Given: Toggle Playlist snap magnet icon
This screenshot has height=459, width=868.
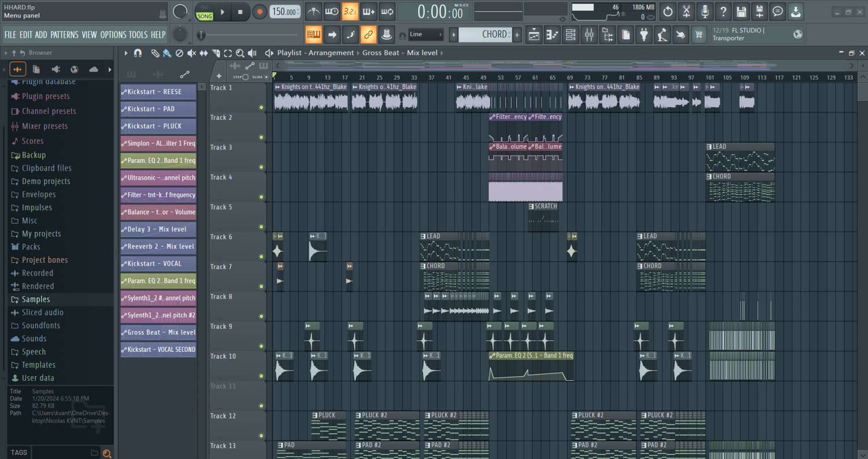Looking at the screenshot, I should pos(138,53).
